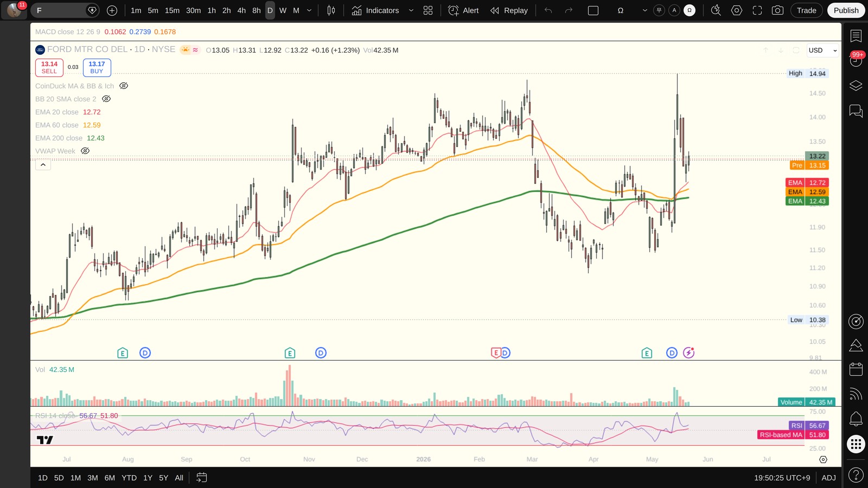The image size is (868, 488).
Task: Switch to the YTD date range
Action: [129, 478]
